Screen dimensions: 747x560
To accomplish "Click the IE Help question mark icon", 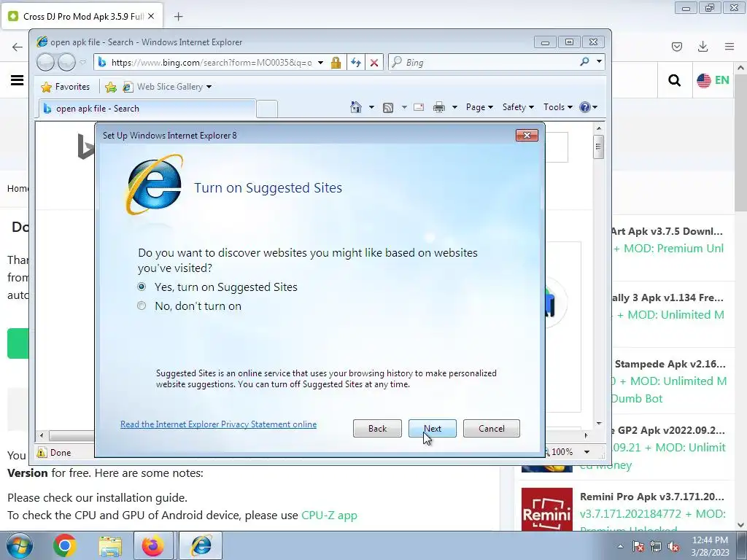I will (x=585, y=107).
